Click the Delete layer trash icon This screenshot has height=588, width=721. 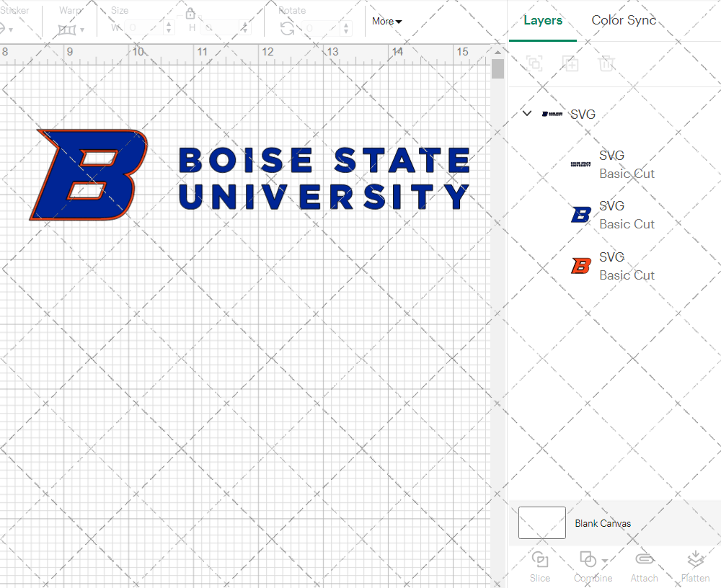(x=606, y=63)
